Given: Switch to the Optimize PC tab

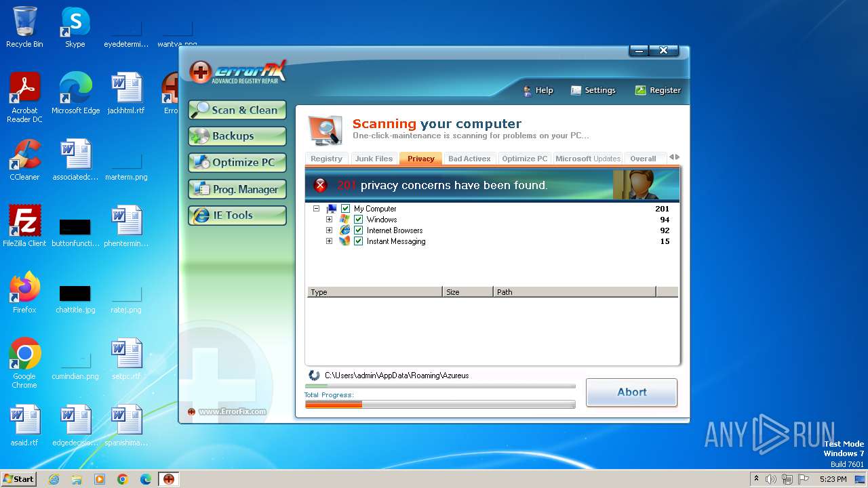Looking at the screenshot, I should point(524,159).
